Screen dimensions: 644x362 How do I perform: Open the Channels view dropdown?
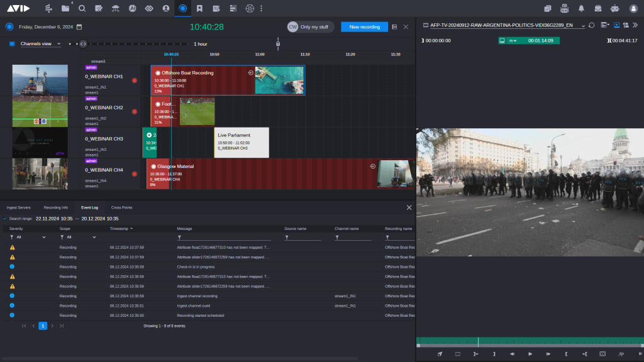40,44
